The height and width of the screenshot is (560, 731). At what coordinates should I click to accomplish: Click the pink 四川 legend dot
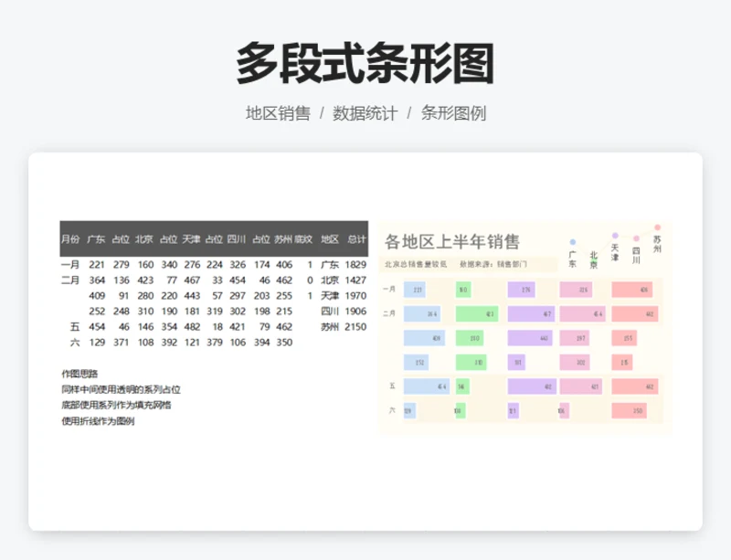coord(636,238)
